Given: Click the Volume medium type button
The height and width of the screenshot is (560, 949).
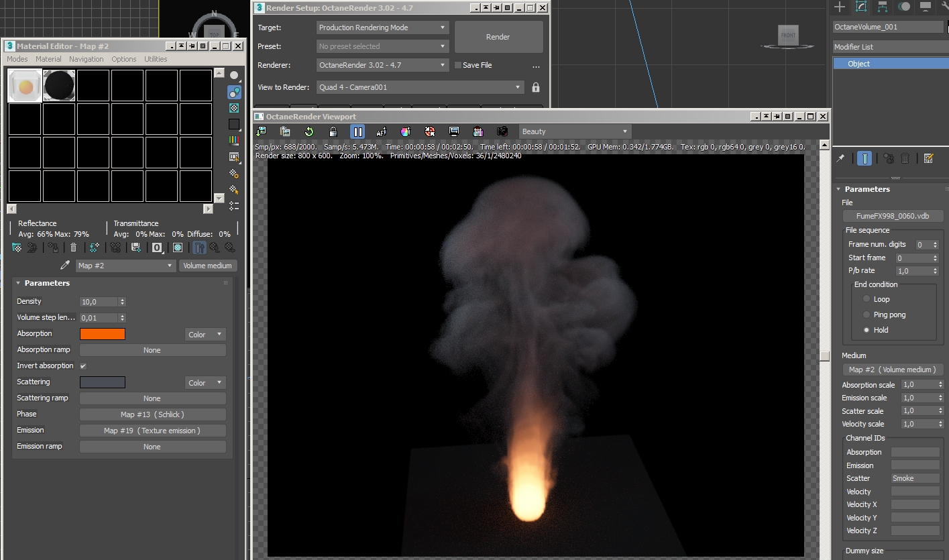Looking at the screenshot, I should pos(208,266).
